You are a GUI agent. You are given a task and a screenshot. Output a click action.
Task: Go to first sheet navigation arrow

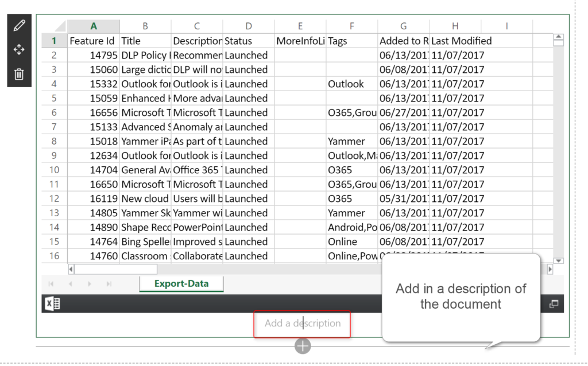click(51, 284)
